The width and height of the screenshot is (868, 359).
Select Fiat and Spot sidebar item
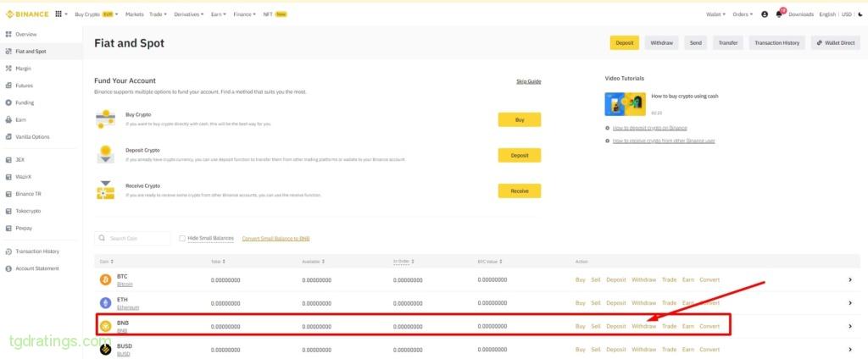[41, 52]
